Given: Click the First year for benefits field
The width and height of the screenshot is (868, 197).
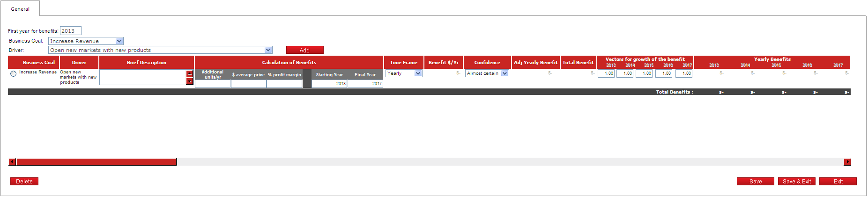Looking at the screenshot, I should (x=71, y=31).
